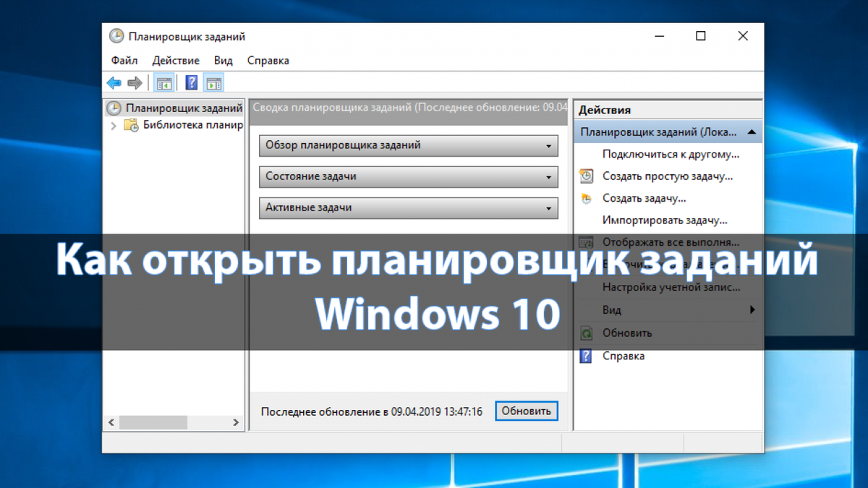868x488 pixels.
Task: Collapse the Планировщик заданий (Лока...) actions group
Action: point(752,132)
